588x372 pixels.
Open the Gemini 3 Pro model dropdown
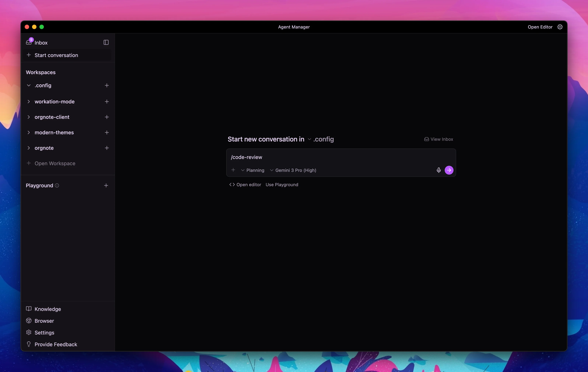coord(293,170)
